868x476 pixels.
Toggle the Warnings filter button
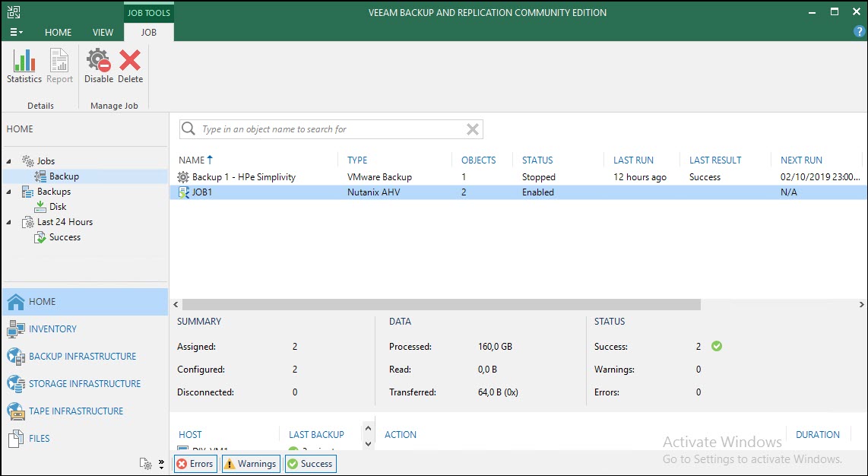tap(250, 464)
